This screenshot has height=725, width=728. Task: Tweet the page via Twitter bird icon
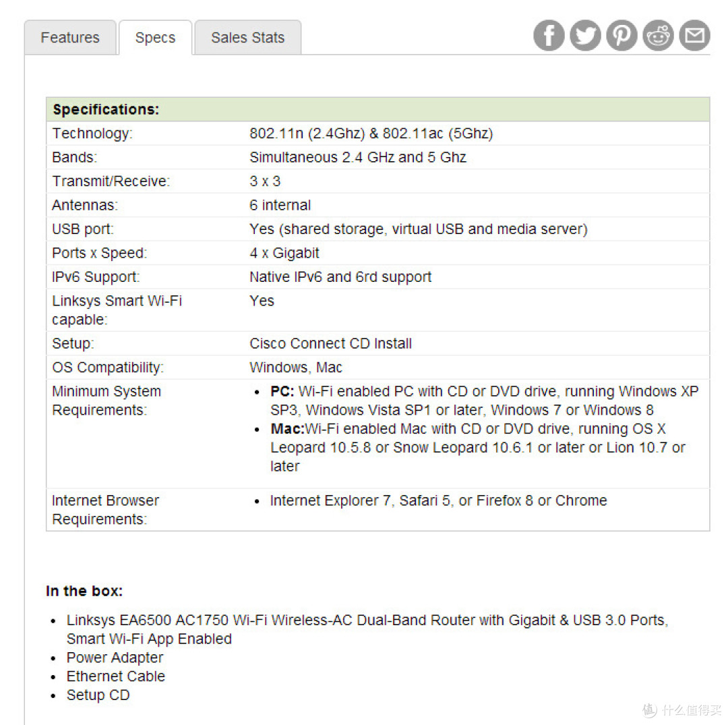[585, 35]
